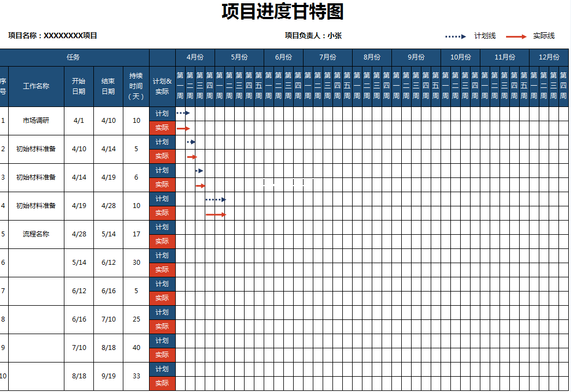The height and width of the screenshot is (392, 571).
Task: Click the blue 计划 label in the 流程名称 row
Action: 162,227
